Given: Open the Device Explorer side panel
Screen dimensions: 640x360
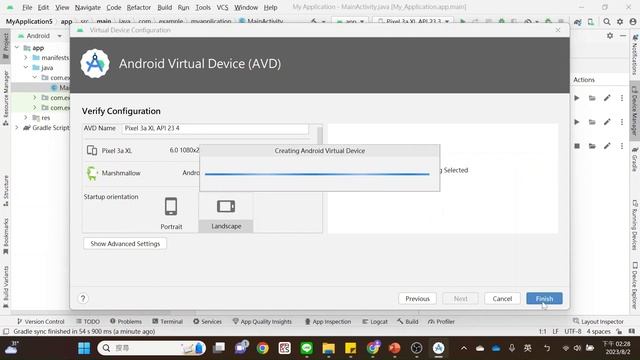Looking at the screenshot, I should tap(635, 285).
